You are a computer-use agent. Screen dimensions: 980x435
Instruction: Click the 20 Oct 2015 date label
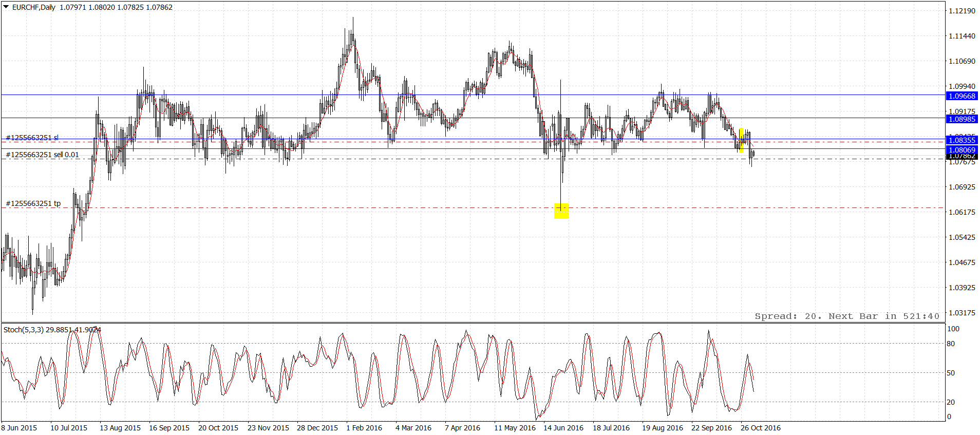[x=218, y=428]
